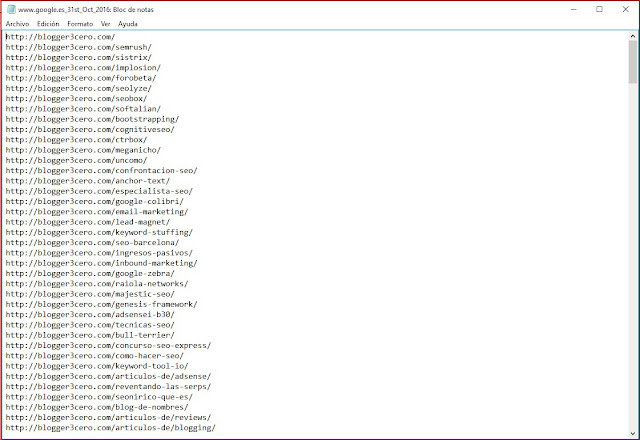Open the Ayuda menu
This screenshot has height=440, width=640.
point(128,24)
